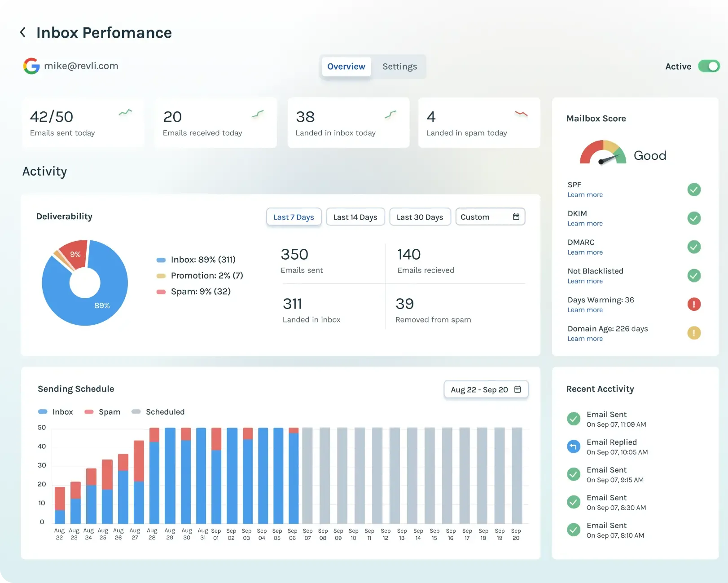Viewport: 728px width, 583px height.
Task: Open Learn more under Not Blacklisted
Action: click(x=585, y=281)
